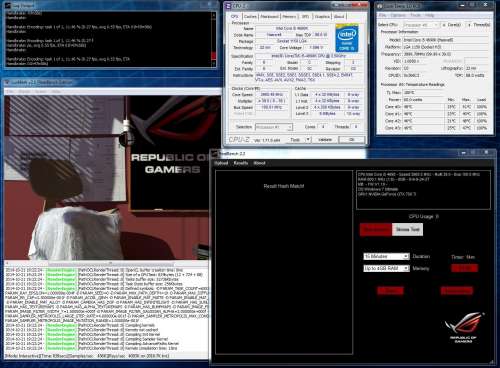Open the Help menu in Core Temp
The height and width of the screenshot is (368, 500).
(x=429, y=15)
